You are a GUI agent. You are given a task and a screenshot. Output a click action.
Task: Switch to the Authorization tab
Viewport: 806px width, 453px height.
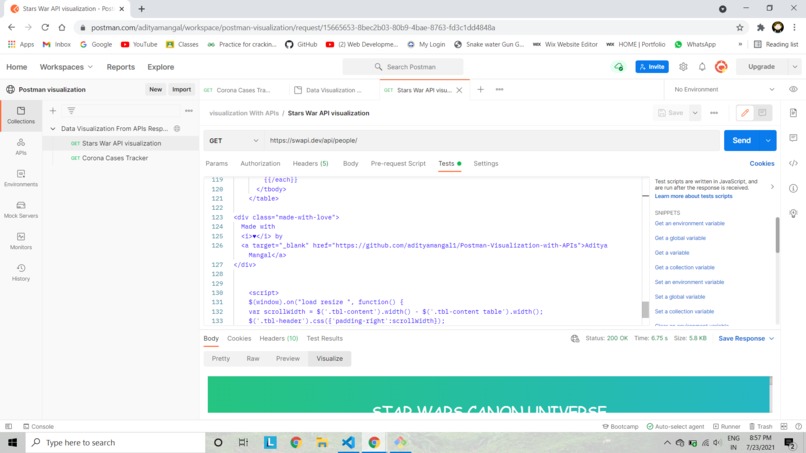point(260,164)
